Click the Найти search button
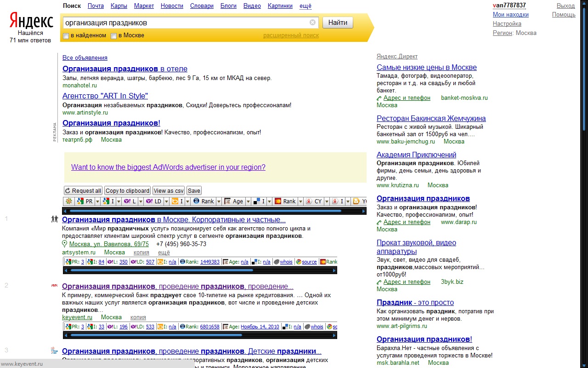The image size is (588, 368). [x=338, y=23]
